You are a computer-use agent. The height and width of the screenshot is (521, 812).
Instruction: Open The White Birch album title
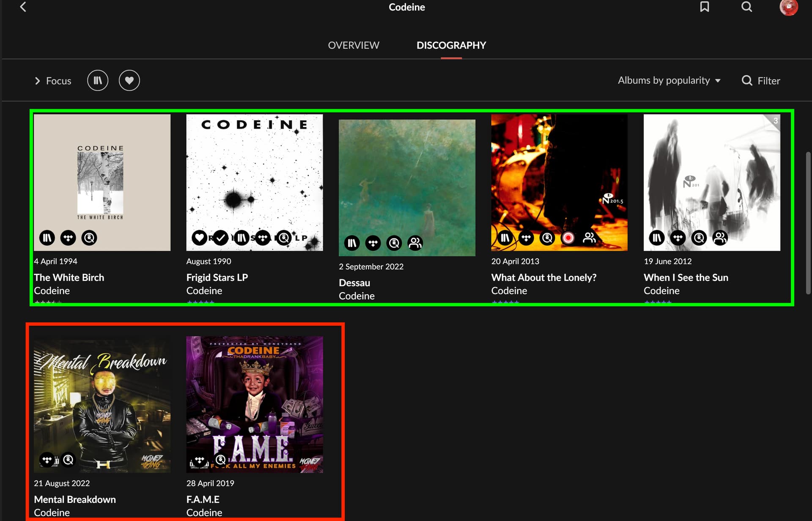(69, 277)
